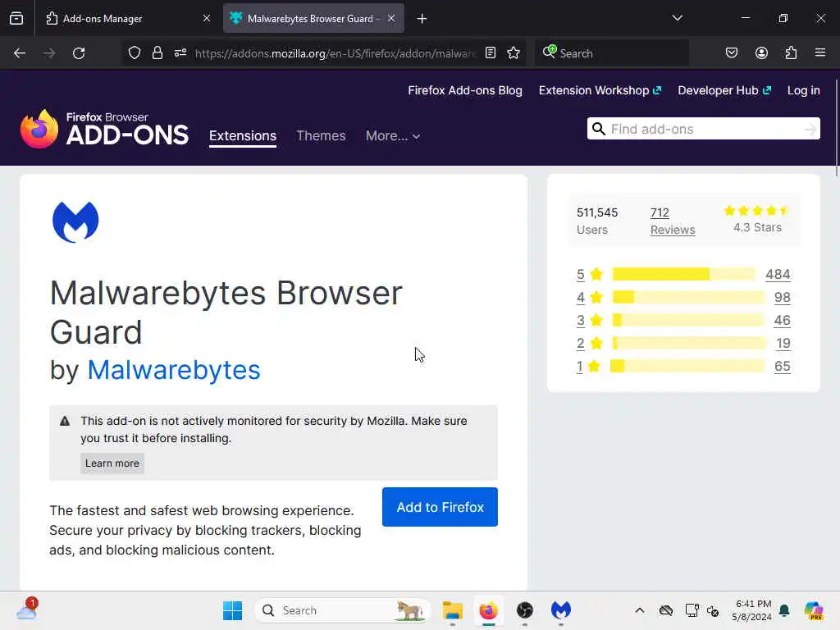Open Extensions puzzle icon in toolbar
Screen dimensions: 840x630
(x=791, y=52)
